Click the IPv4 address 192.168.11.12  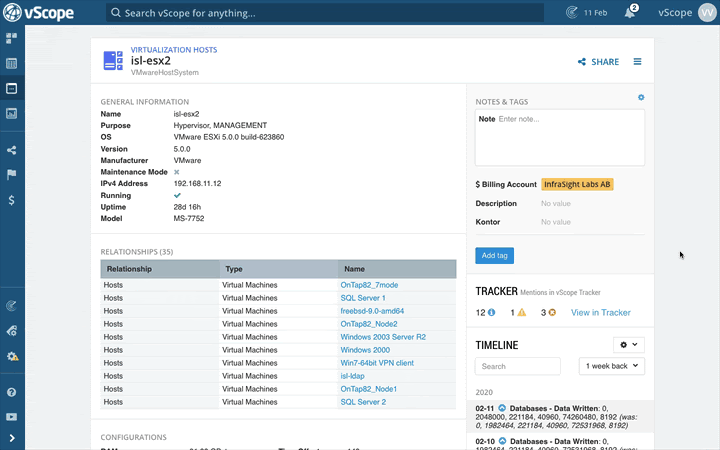[x=197, y=183]
